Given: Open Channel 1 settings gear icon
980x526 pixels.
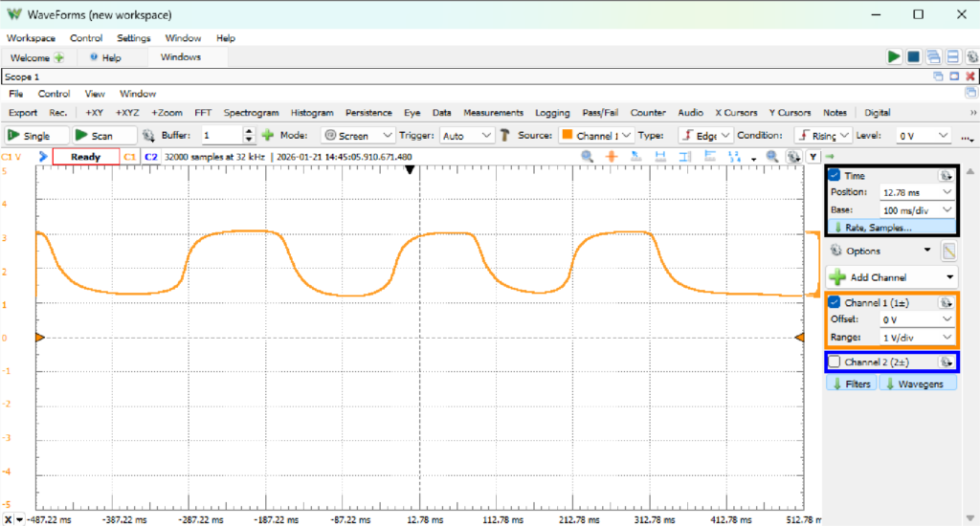Looking at the screenshot, I should point(946,302).
